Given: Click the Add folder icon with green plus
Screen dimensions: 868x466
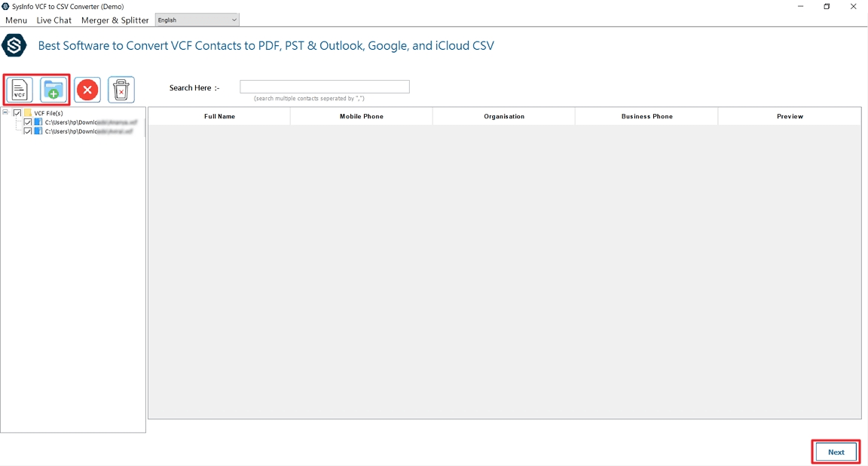Looking at the screenshot, I should [x=53, y=89].
